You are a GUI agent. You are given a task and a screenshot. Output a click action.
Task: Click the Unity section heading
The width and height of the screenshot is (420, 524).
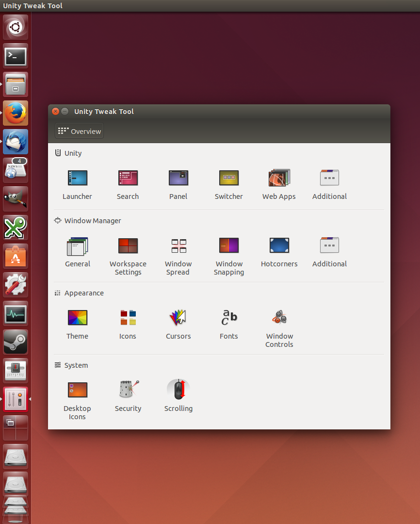73,153
